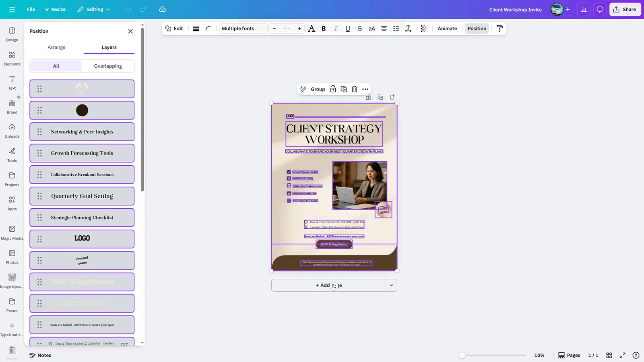The width and height of the screenshot is (644, 362).
Task: Open the Elements sidebar panel
Action: pos(12,58)
